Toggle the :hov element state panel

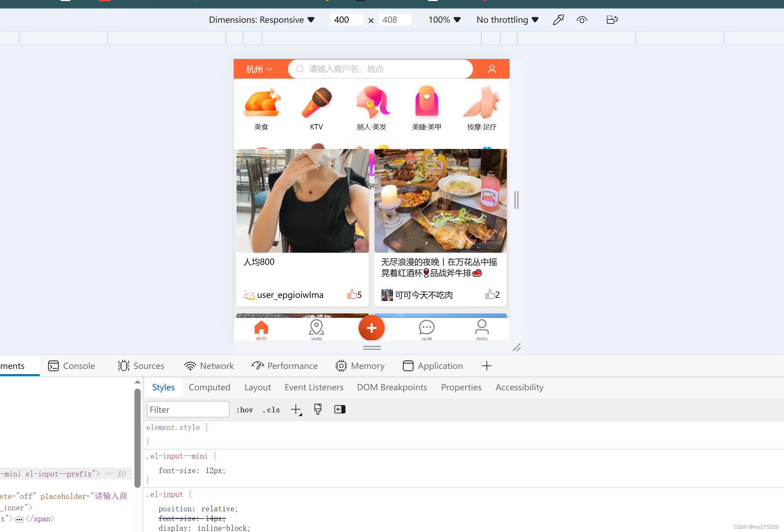[244, 410]
